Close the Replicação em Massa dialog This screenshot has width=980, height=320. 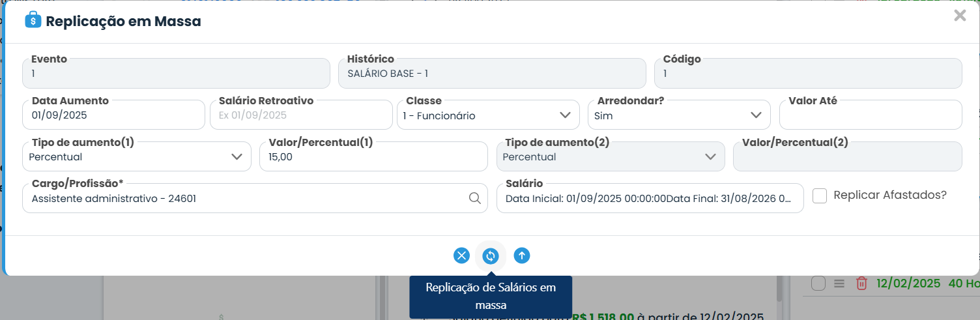(x=960, y=16)
